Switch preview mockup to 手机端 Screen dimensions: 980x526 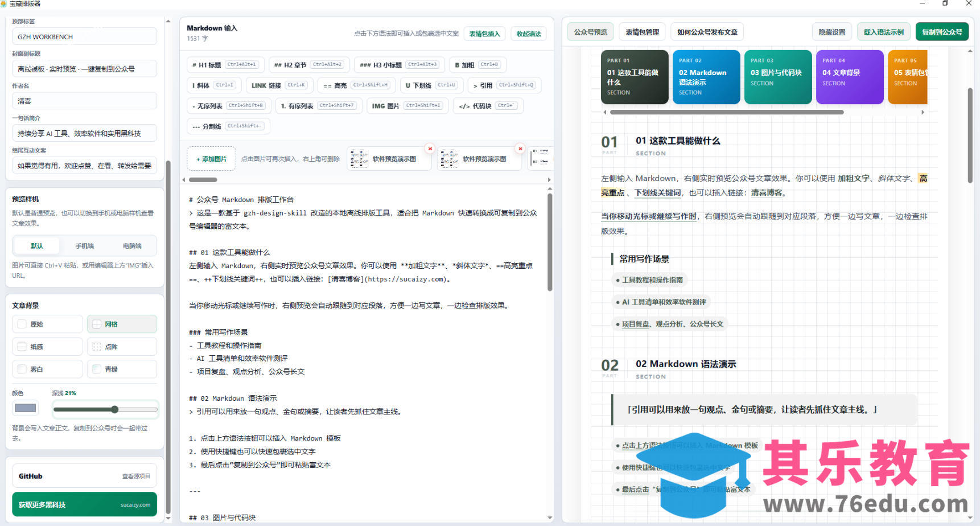click(x=85, y=246)
